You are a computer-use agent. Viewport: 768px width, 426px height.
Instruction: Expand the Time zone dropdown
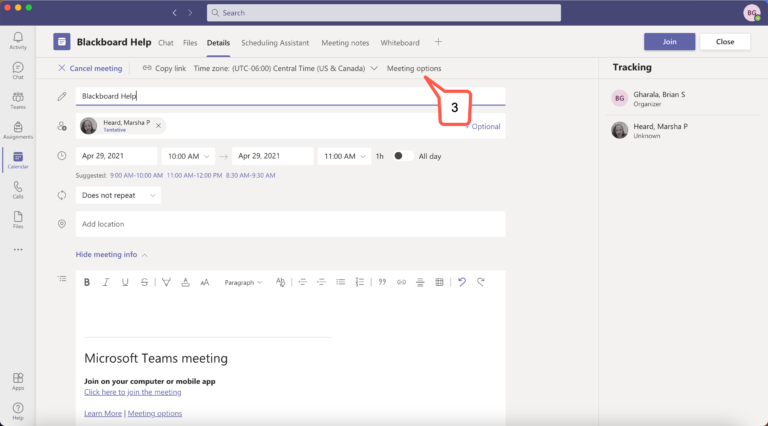(374, 68)
